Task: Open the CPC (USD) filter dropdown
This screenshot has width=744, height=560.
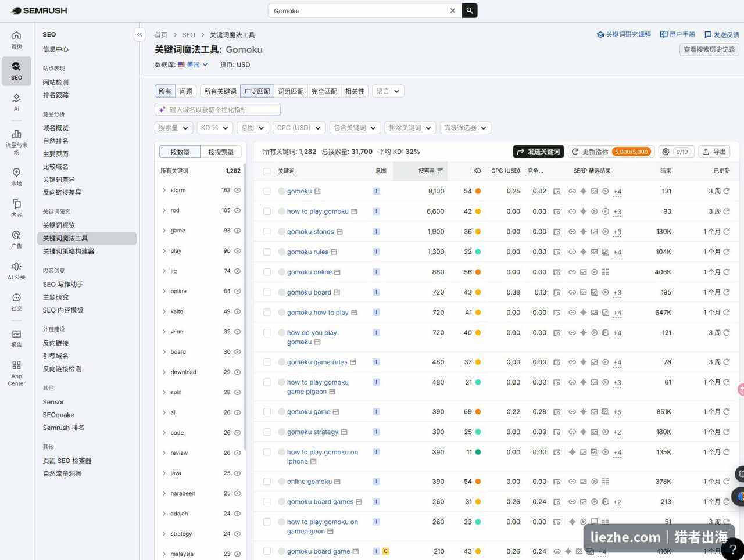Action: tap(299, 128)
